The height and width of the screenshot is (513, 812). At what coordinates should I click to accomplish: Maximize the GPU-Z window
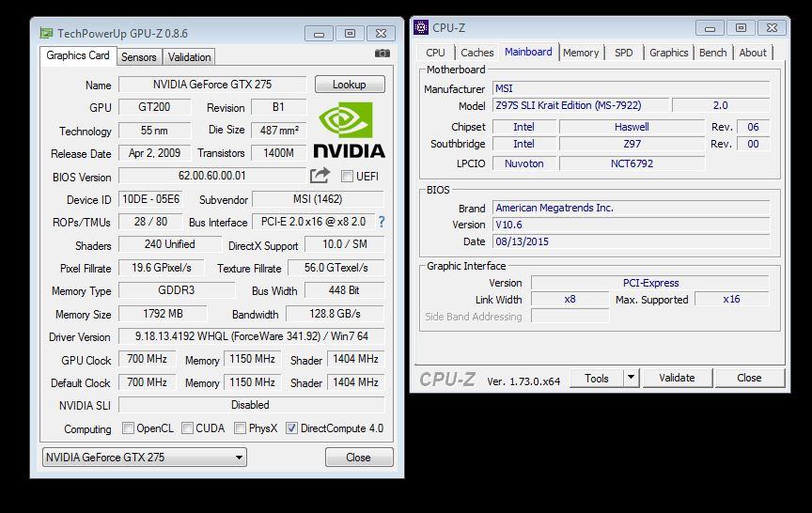point(350,34)
